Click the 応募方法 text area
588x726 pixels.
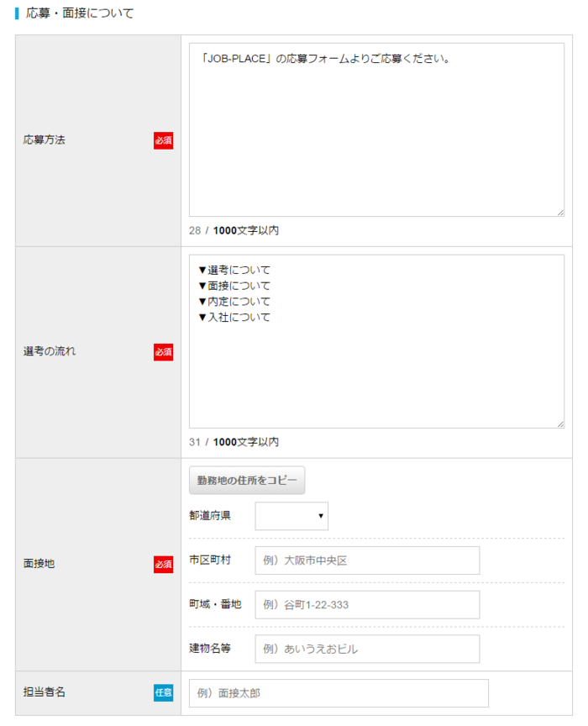[x=375, y=130]
